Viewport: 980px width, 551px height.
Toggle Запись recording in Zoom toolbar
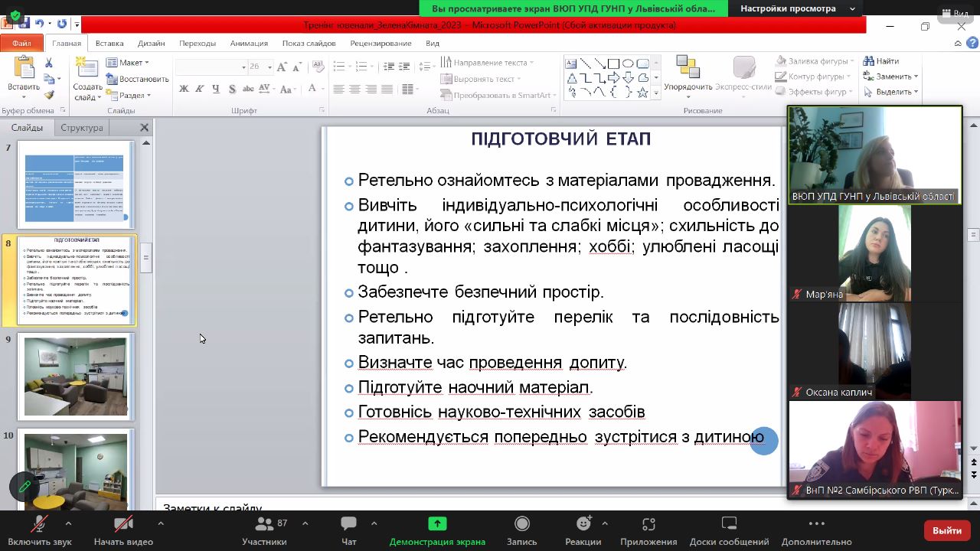point(521,525)
